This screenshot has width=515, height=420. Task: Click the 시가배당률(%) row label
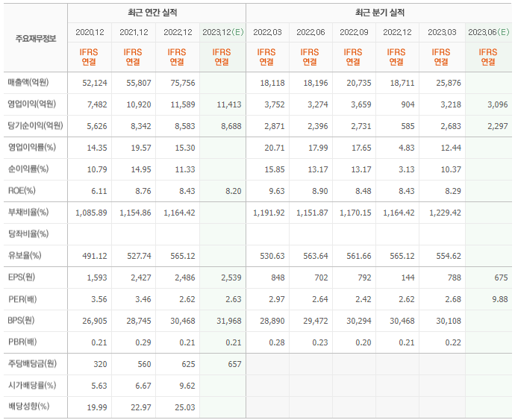coord(32,385)
